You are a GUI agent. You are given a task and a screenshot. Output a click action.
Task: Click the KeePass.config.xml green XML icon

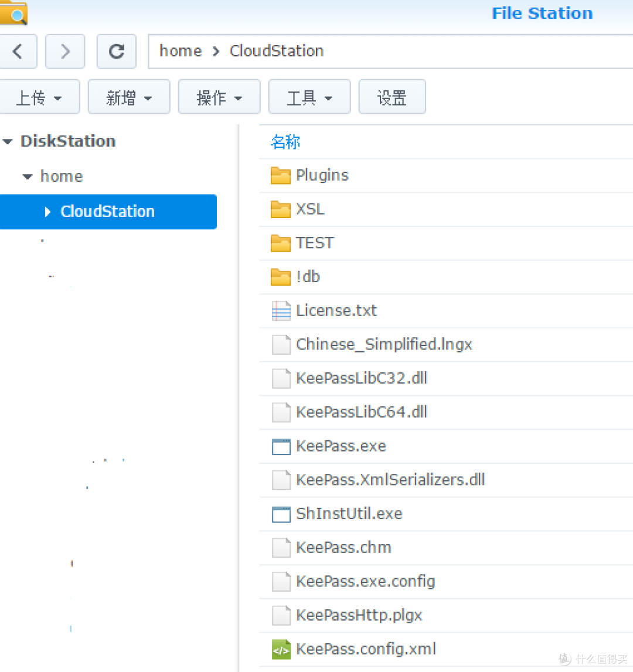(x=281, y=649)
